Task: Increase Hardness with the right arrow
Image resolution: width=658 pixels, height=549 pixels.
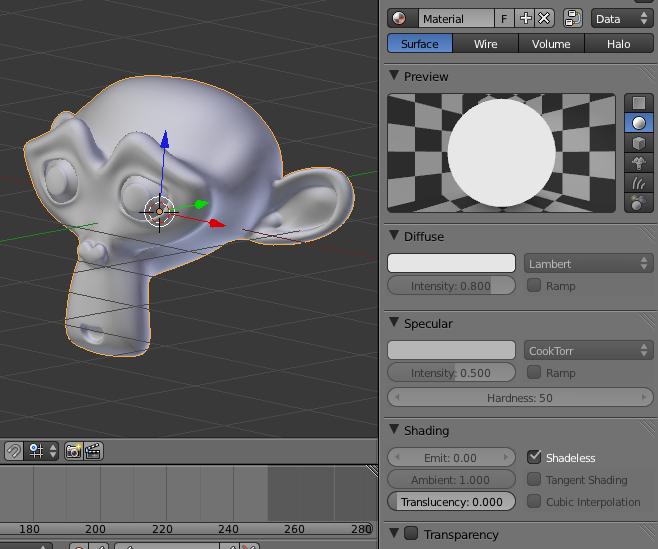Action: click(x=644, y=397)
